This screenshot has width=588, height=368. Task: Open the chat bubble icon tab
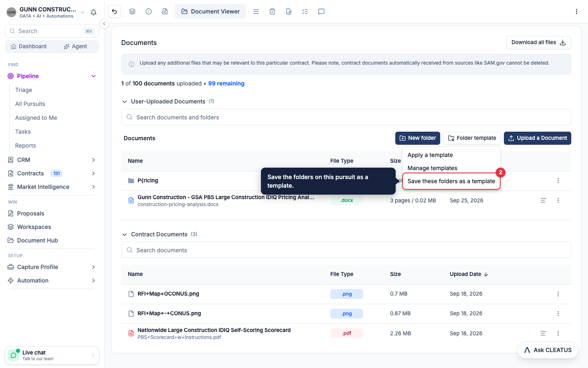coord(321,11)
